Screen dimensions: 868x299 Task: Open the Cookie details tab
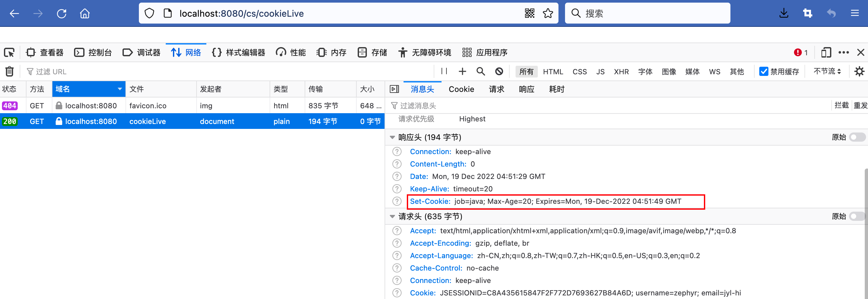461,89
